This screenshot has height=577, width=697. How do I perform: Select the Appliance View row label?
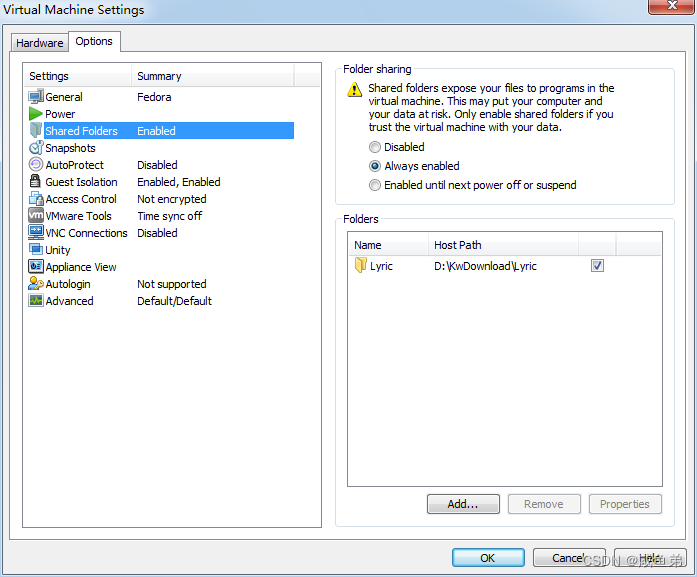pos(81,267)
